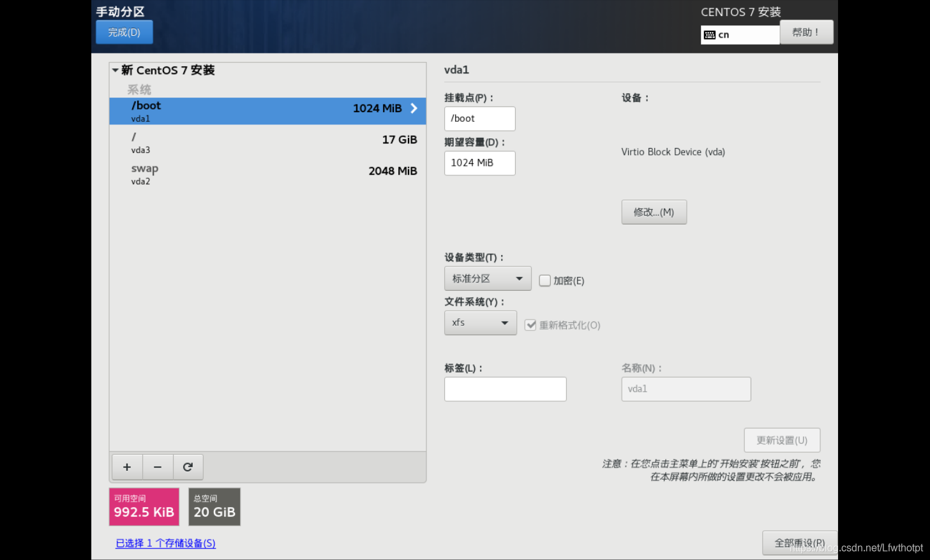Select the swap vda2 partition row
The width and height of the screenshot is (930, 560).
[x=267, y=174]
